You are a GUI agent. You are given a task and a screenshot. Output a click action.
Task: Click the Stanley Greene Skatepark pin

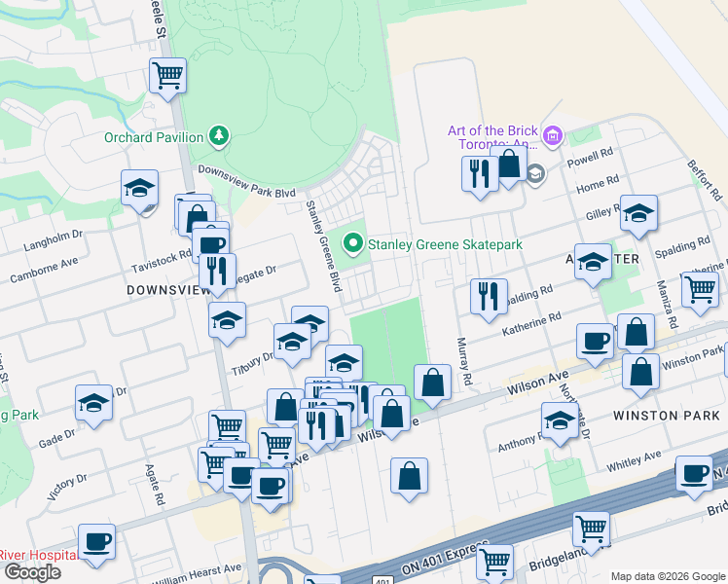tap(353, 243)
